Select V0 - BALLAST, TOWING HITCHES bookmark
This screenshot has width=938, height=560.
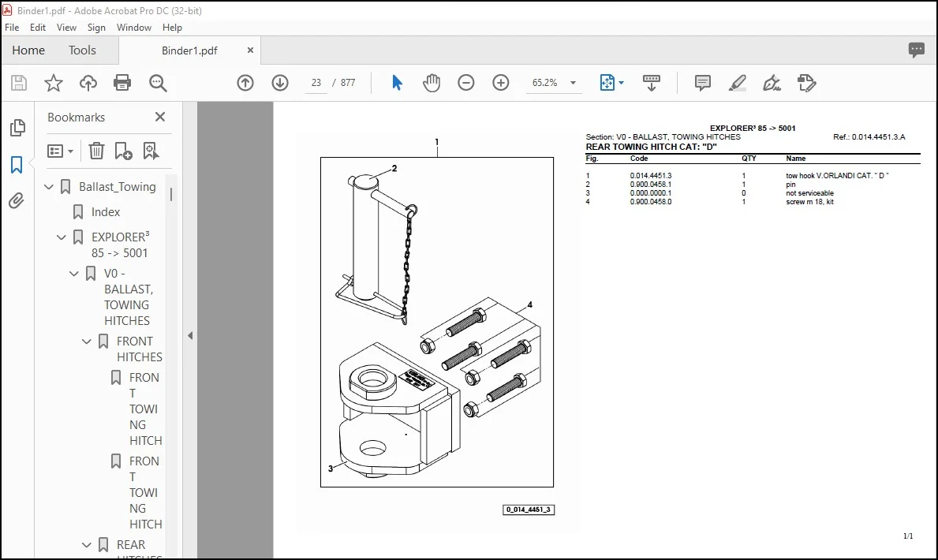pos(129,297)
